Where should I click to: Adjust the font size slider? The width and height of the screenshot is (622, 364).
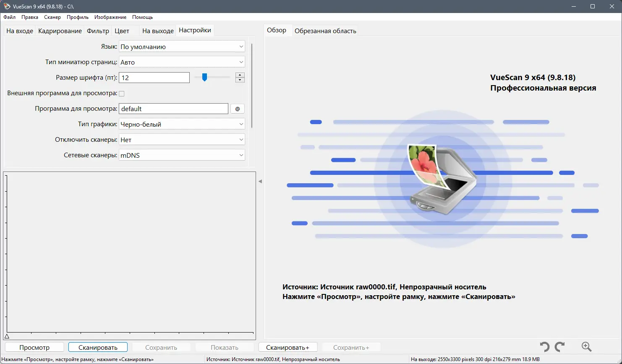point(204,77)
